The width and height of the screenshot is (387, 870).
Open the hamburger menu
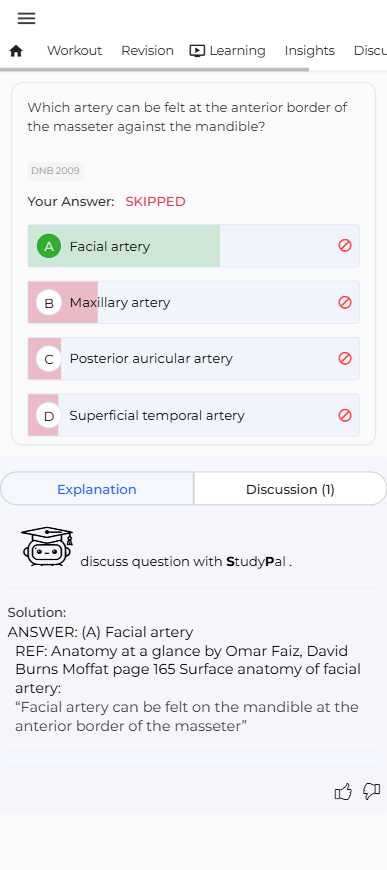26,18
